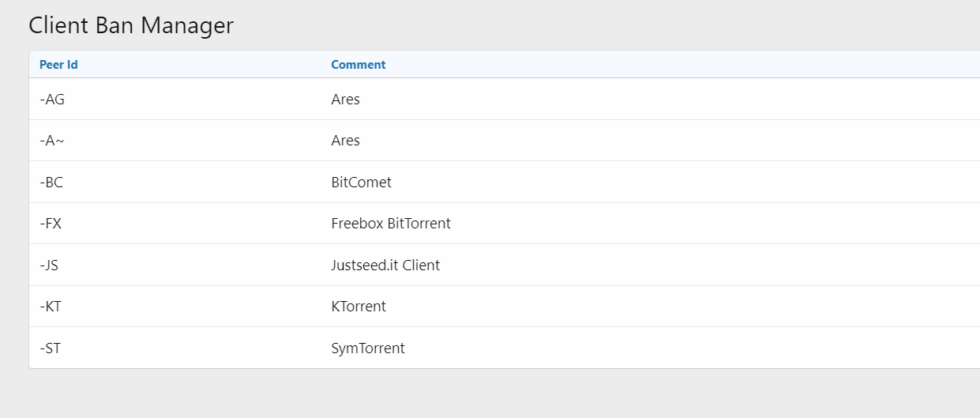Select the -AG peer id cell
The image size is (980, 418).
(51, 100)
